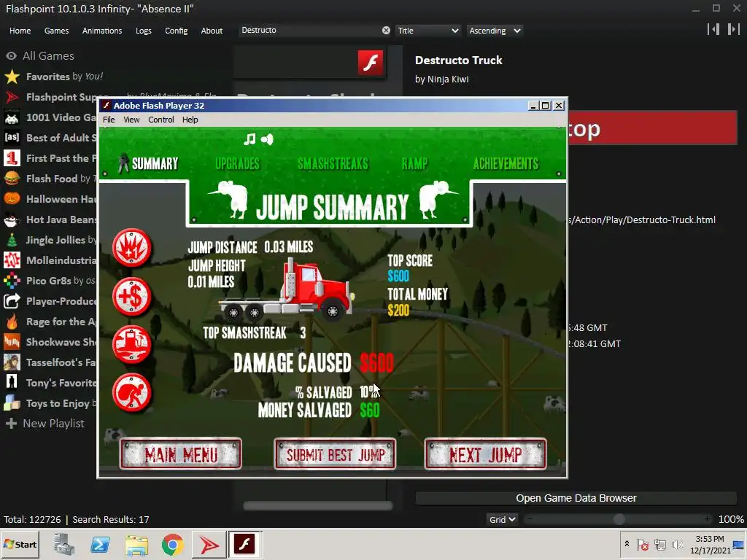
Task: Open Flashpoint Logs tab
Action: (144, 31)
